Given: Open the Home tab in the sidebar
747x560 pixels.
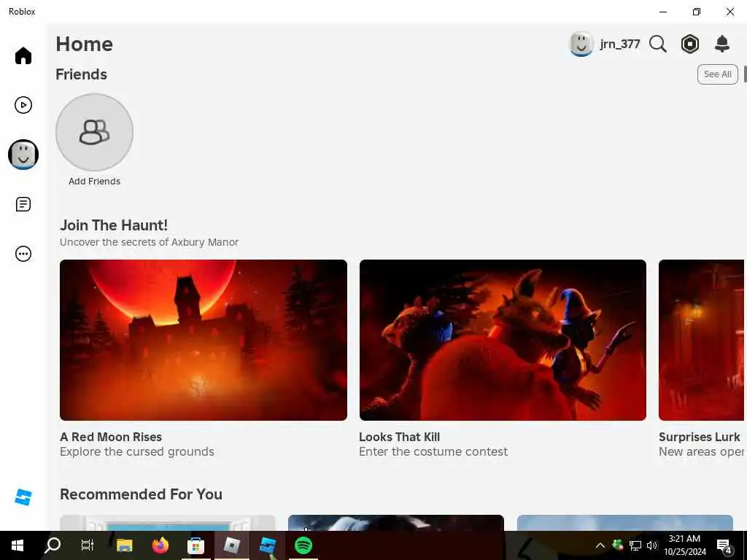Looking at the screenshot, I should tap(23, 55).
